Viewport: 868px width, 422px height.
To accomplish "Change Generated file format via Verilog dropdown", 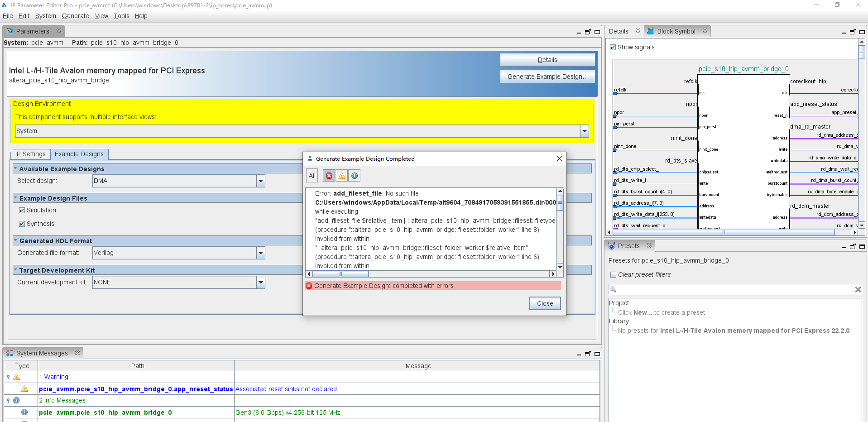I will [x=260, y=253].
